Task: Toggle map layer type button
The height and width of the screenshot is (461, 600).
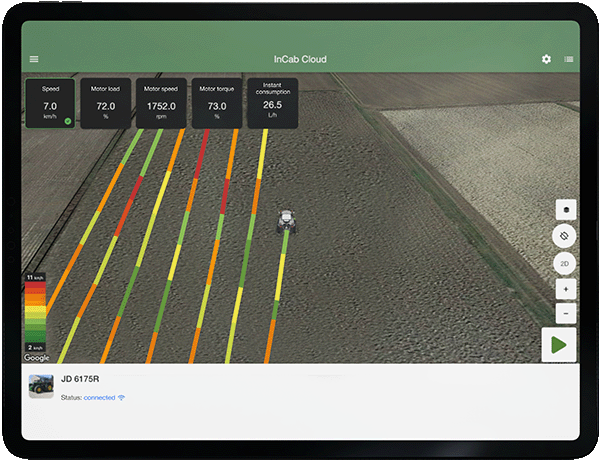Action: [x=566, y=210]
